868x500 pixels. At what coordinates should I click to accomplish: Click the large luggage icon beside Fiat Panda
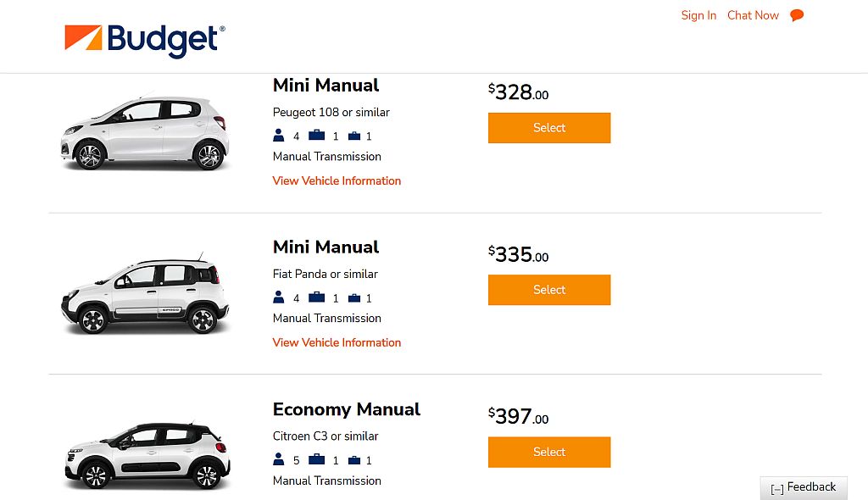(x=316, y=297)
